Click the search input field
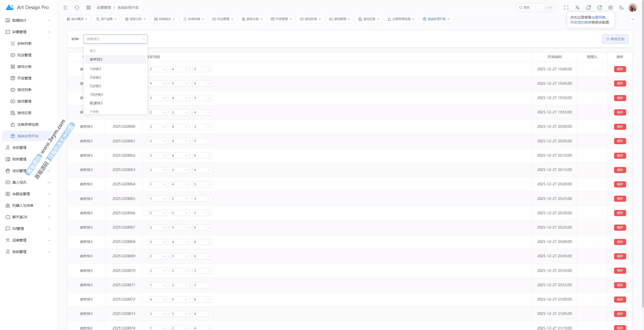The height and width of the screenshot is (330, 644). point(533,8)
